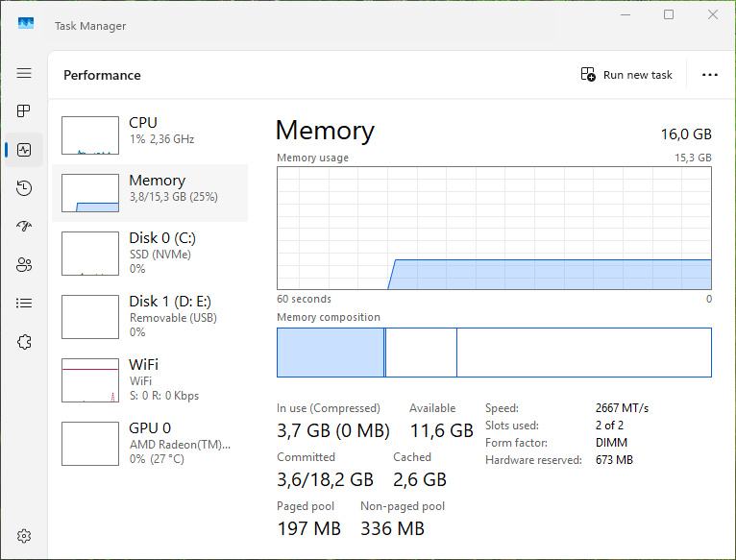Open Task Manager settings gear
Screen dimensions: 736x560
24,536
